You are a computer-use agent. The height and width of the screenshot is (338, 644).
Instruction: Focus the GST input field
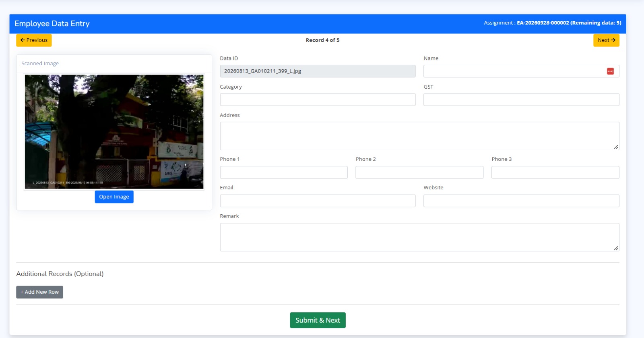[521, 100]
